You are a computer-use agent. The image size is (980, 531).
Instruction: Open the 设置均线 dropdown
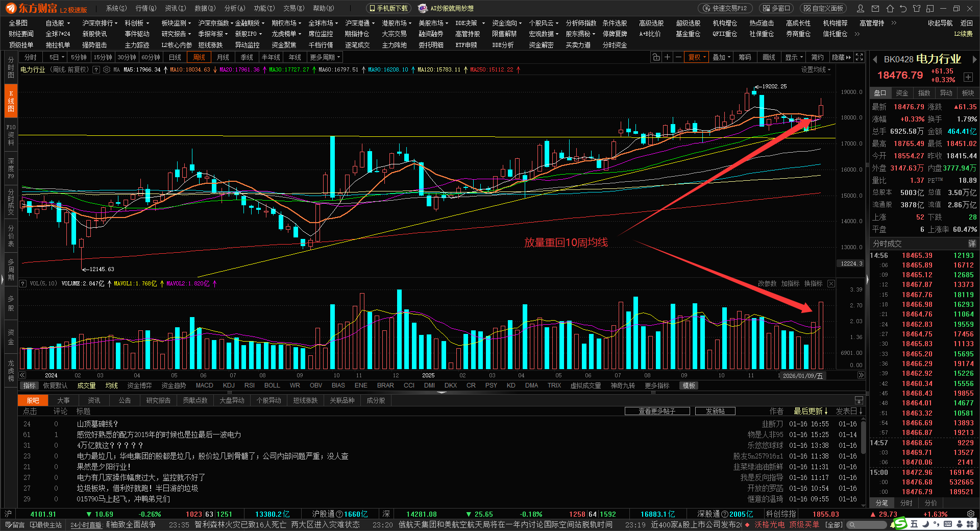coord(815,69)
